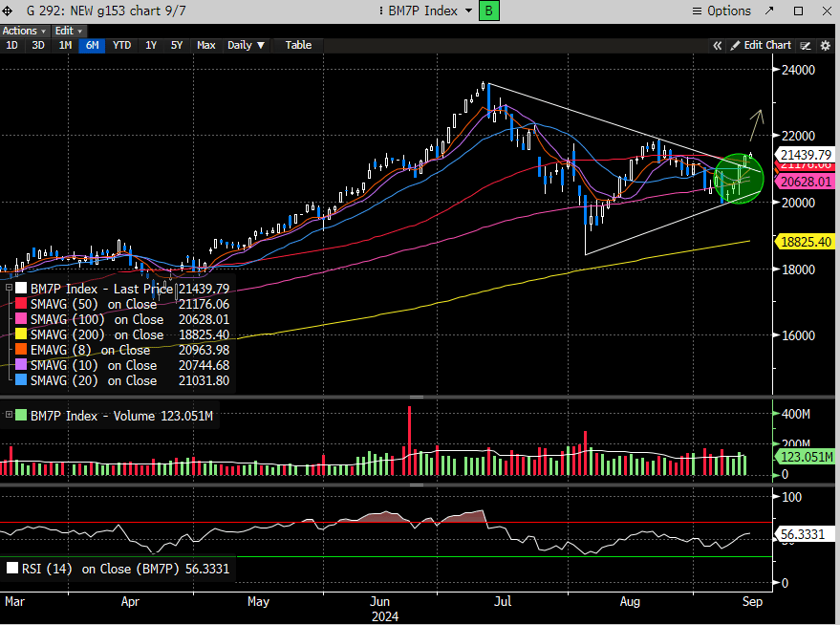This screenshot has width=840, height=625.
Task: Click the purple SMAVG (10) color swatch
Action: click(x=21, y=365)
